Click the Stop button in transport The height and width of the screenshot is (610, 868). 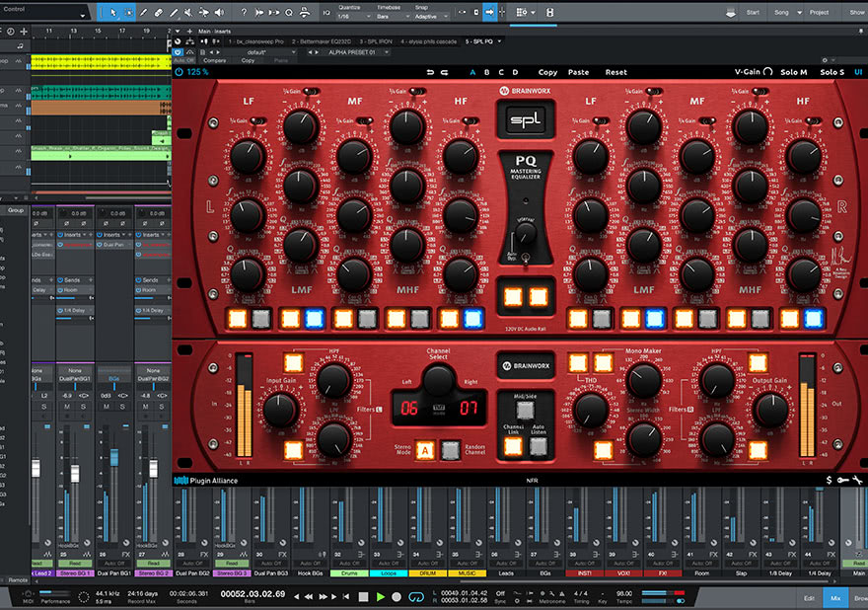(x=363, y=597)
